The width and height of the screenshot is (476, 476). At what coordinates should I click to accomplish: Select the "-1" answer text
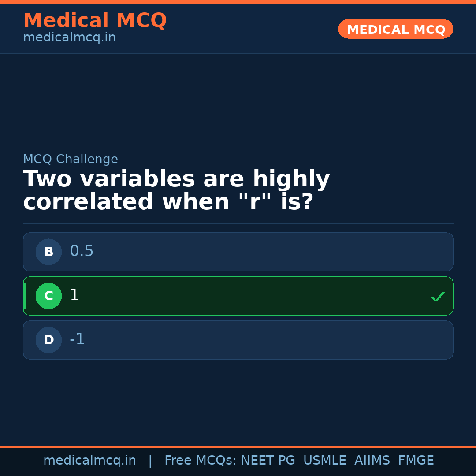[77, 339]
